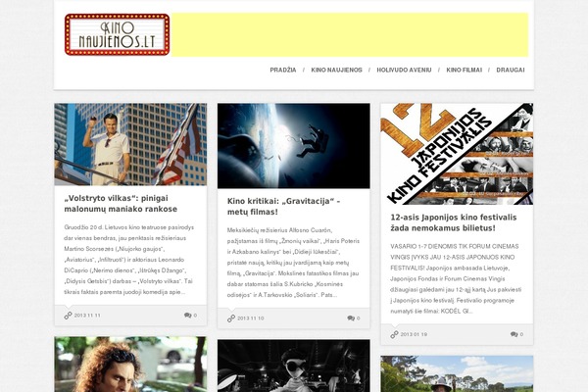Open article 12-asis Japonijos kino festivalis
Image resolution: width=588 pixels, height=392 pixels.
(x=454, y=222)
